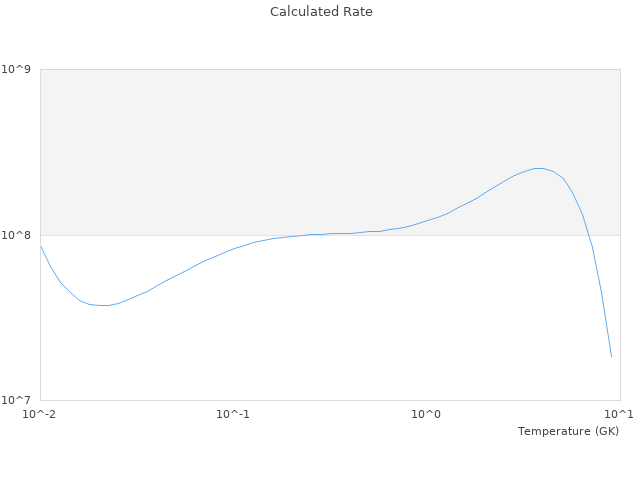640x480 pixels.
Task: Click the steep falling curve segment near 10^1
Action: tap(600, 290)
